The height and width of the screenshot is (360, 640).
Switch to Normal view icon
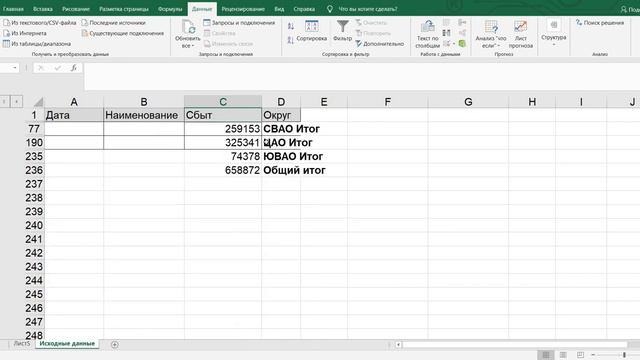click(546, 355)
